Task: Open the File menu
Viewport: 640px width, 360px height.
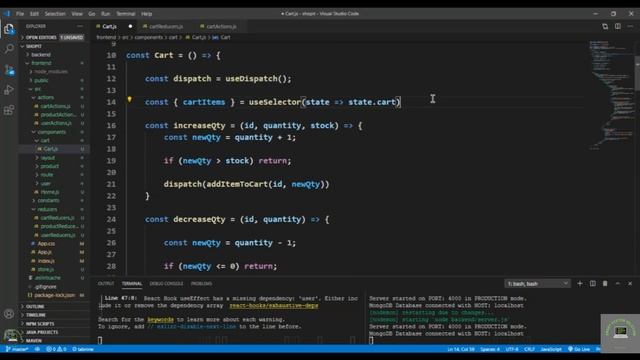Action: pos(20,13)
